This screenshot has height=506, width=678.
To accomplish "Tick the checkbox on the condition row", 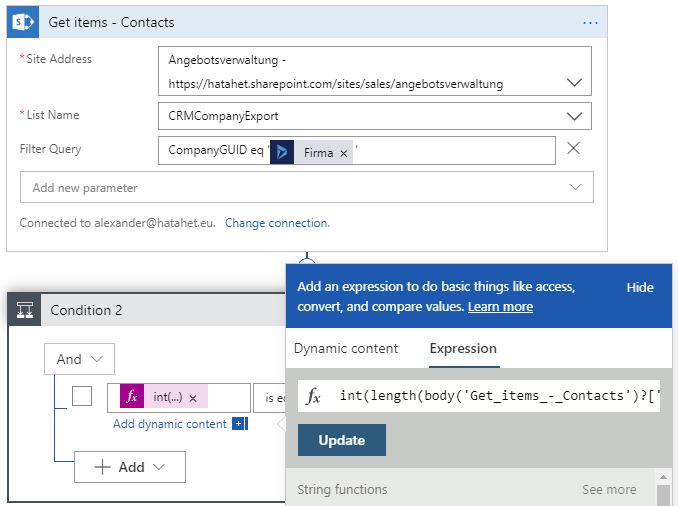I will coord(82,396).
